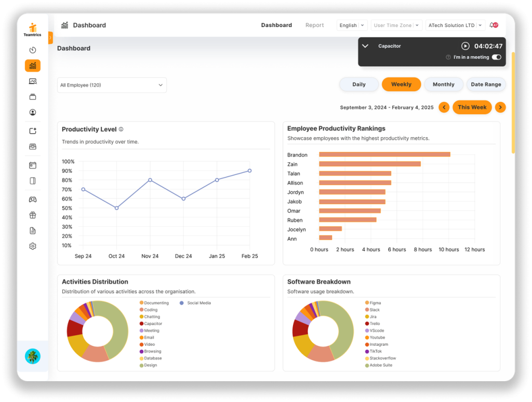This screenshot has width=532, height=402.
Task: Expand the ATech Solution LTD dropdown
Action: [x=455, y=25]
